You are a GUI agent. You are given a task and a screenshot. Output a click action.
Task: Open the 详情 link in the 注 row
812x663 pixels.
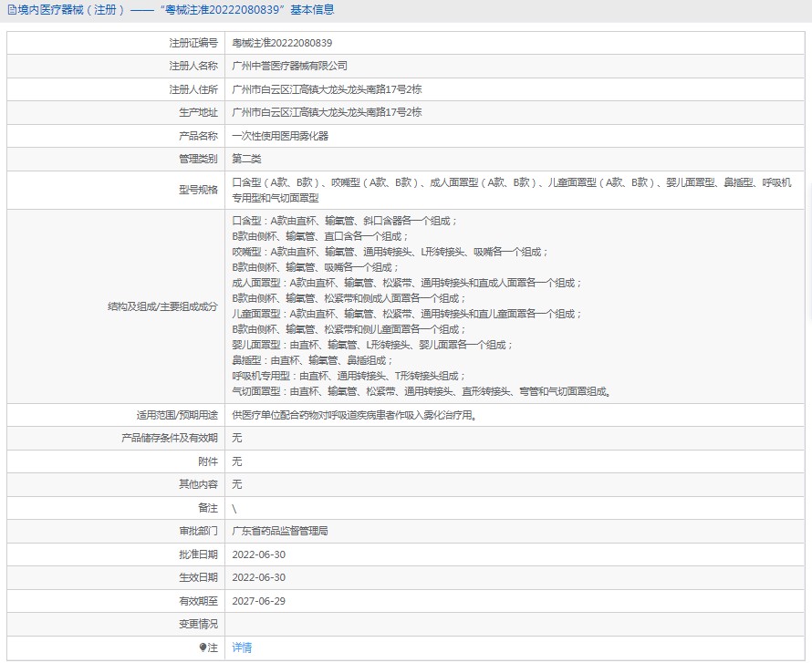click(x=242, y=647)
